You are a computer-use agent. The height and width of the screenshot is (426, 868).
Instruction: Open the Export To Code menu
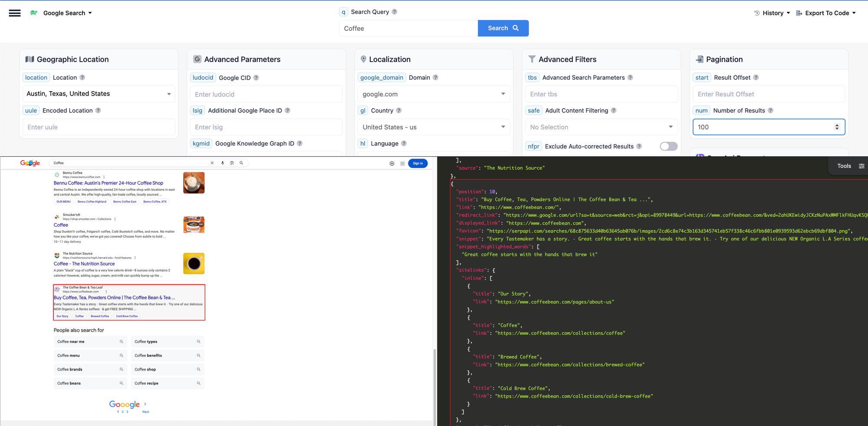coord(826,13)
